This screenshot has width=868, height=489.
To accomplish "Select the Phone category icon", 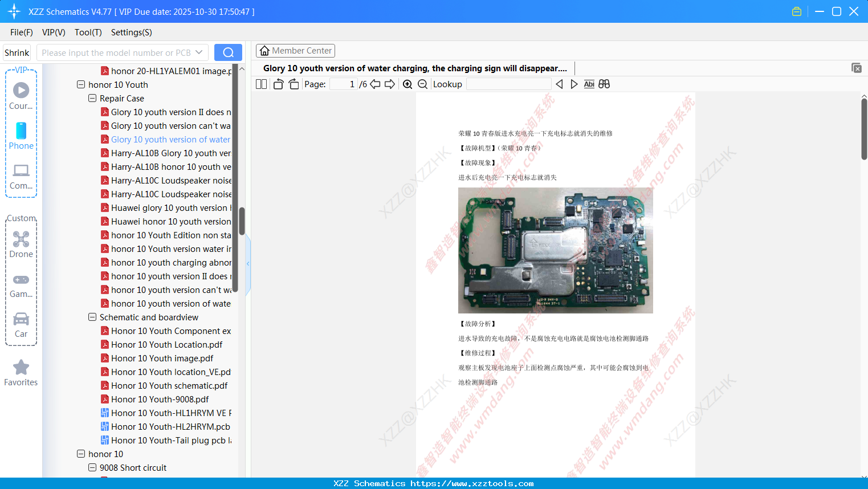I will click(21, 136).
